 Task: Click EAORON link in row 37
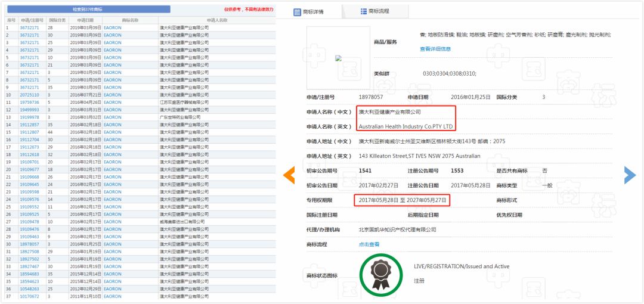[x=113, y=296]
